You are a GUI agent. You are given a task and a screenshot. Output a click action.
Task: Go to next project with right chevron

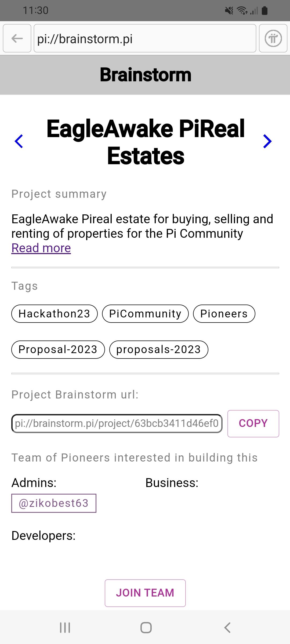(267, 141)
